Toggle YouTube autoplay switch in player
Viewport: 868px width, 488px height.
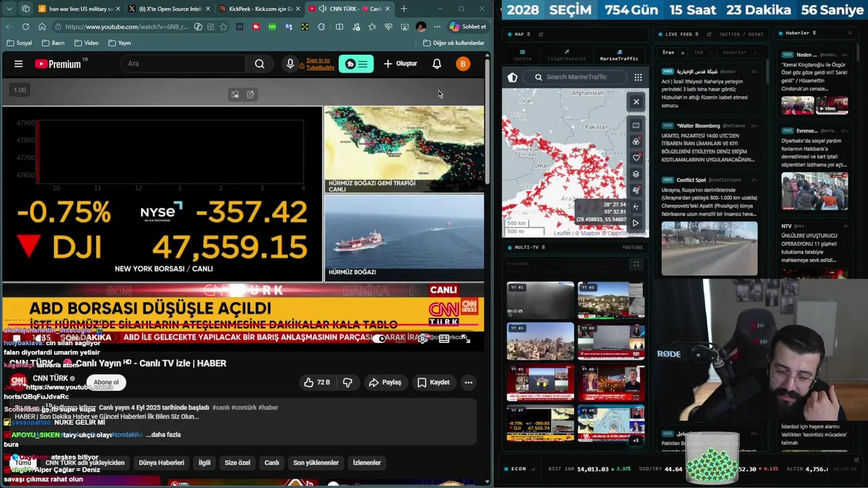380,338
